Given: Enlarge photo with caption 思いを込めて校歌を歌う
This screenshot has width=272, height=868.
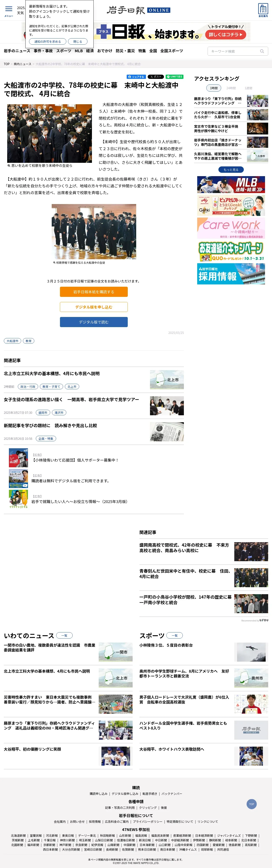Looking at the screenshot, I should 50,133.
